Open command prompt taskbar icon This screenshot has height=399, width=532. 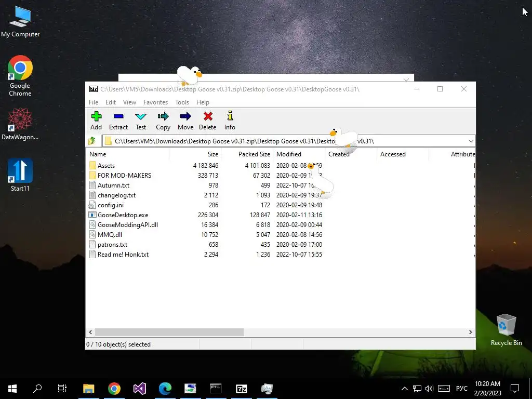tap(216, 389)
